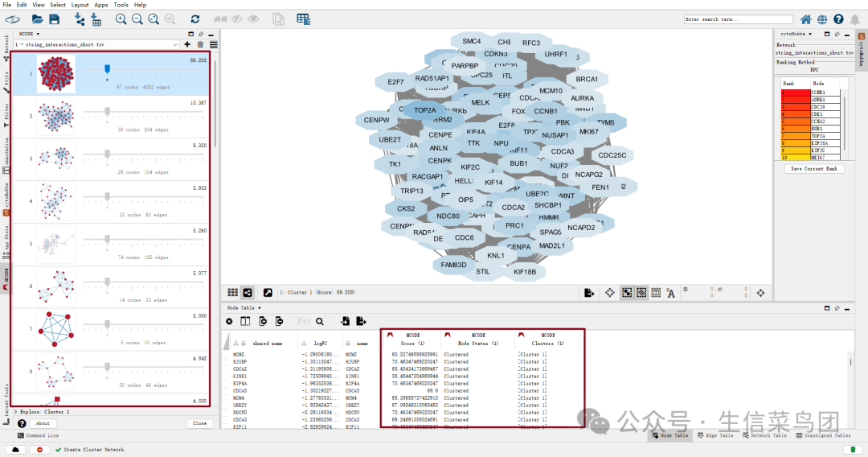This screenshot has width=868, height=457.
Task: Import table from file icon
Action: coord(96,19)
